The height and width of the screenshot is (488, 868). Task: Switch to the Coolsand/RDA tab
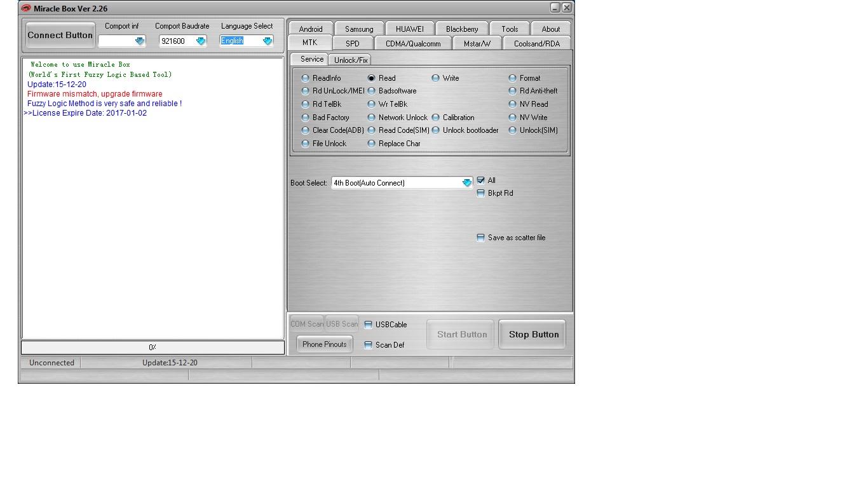pos(537,43)
